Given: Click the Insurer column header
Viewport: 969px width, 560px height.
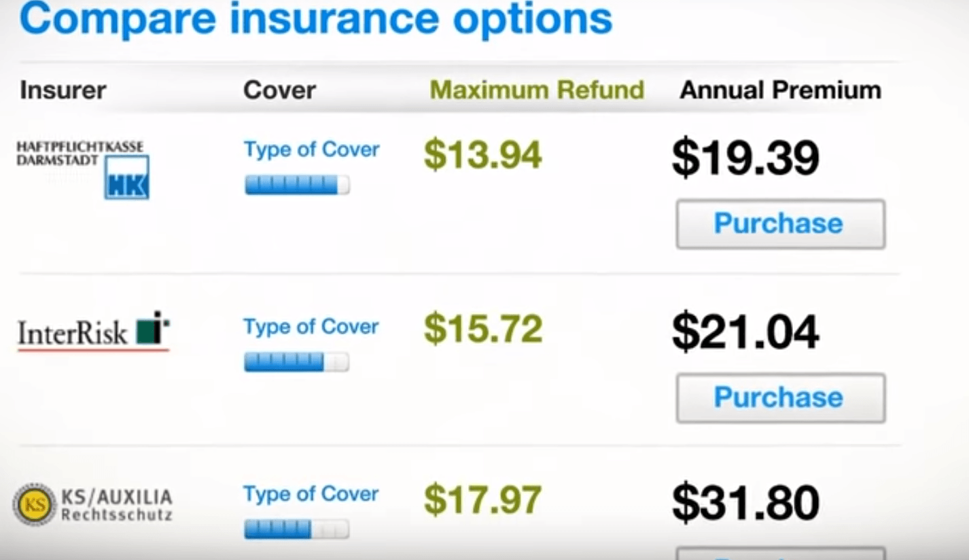Looking at the screenshot, I should tap(63, 90).
